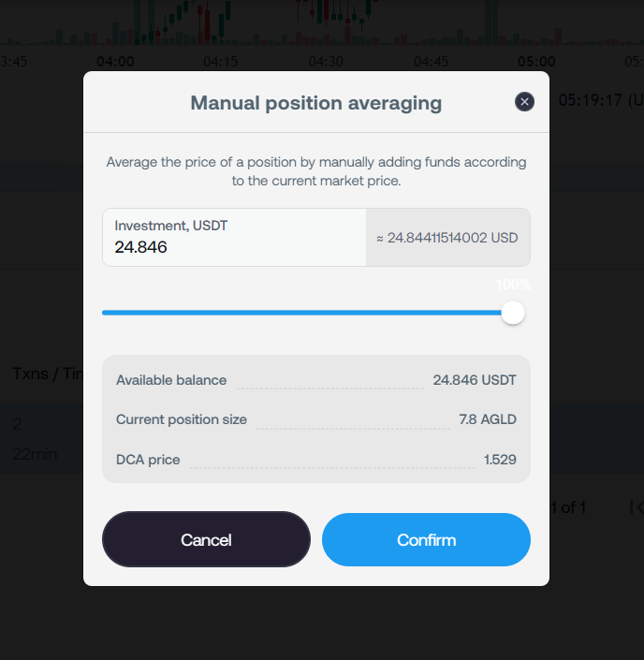Image resolution: width=644 pixels, height=660 pixels.
Task: Click the first-page pagination arrow icon
Action: [x=637, y=507]
